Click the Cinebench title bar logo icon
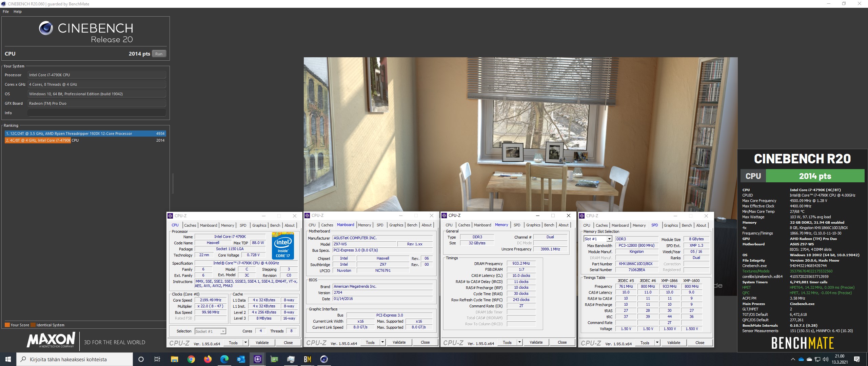The height and width of the screenshot is (366, 868). (4, 4)
